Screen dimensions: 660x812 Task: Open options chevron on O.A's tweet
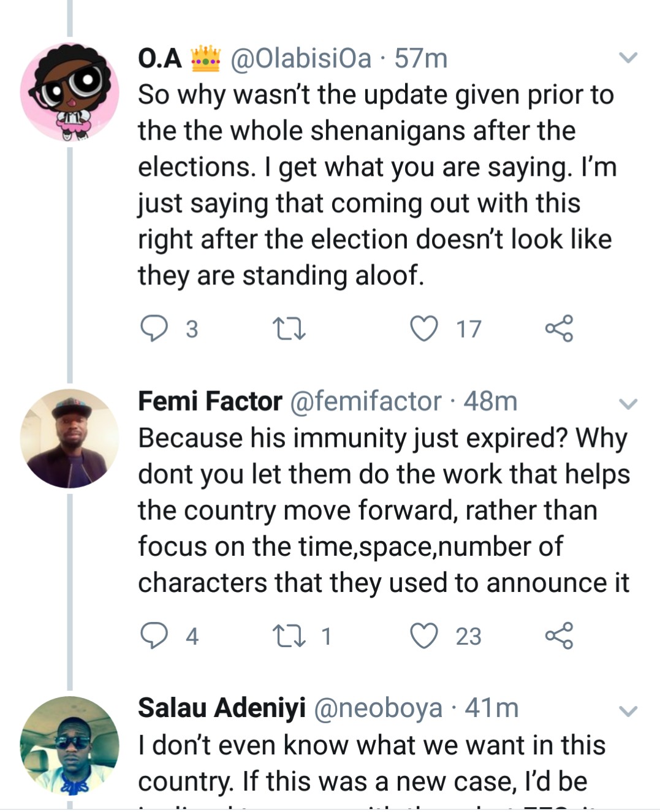click(x=628, y=58)
